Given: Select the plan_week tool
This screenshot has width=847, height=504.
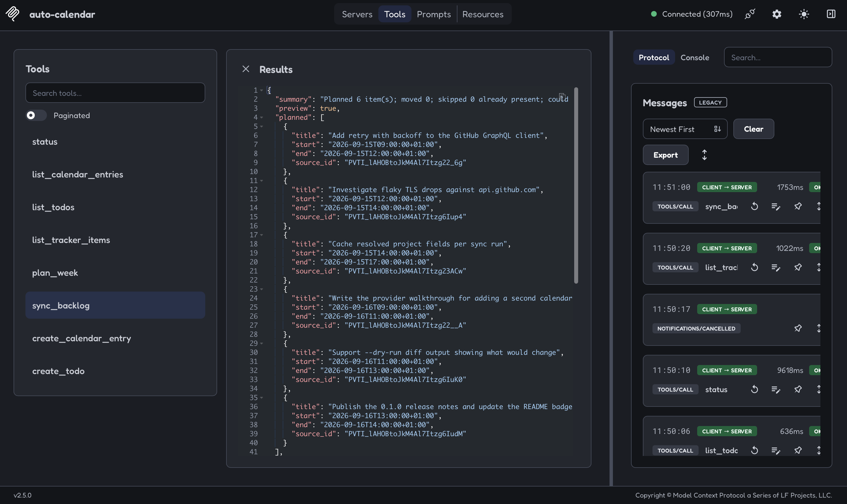Looking at the screenshot, I should [x=115, y=273].
